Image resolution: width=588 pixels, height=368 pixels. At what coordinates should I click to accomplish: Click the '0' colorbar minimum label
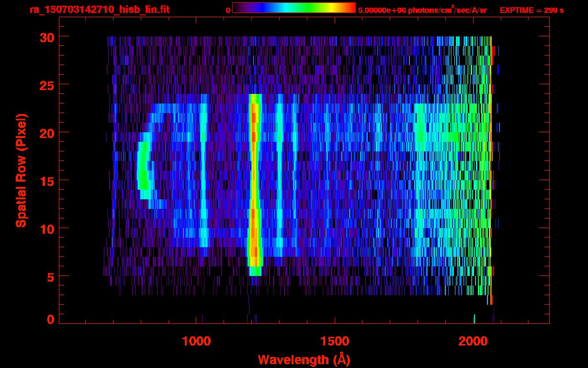[x=228, y=10]
